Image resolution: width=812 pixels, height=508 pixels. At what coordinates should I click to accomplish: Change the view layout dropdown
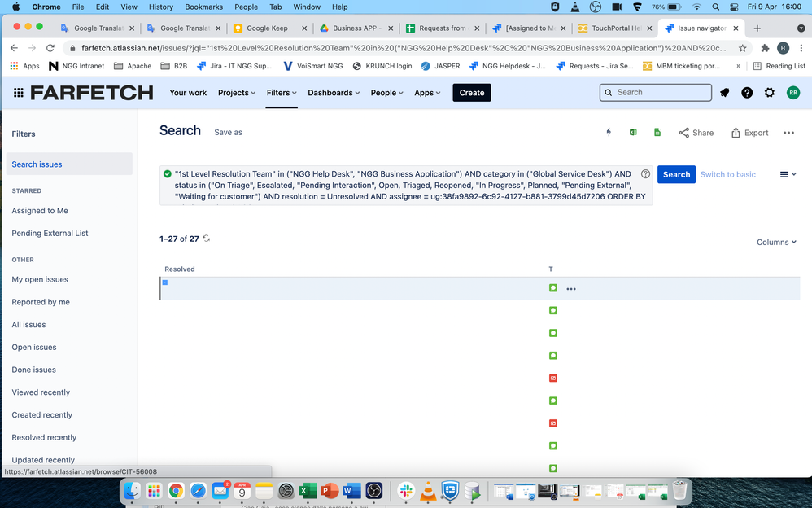click(788, 174)
